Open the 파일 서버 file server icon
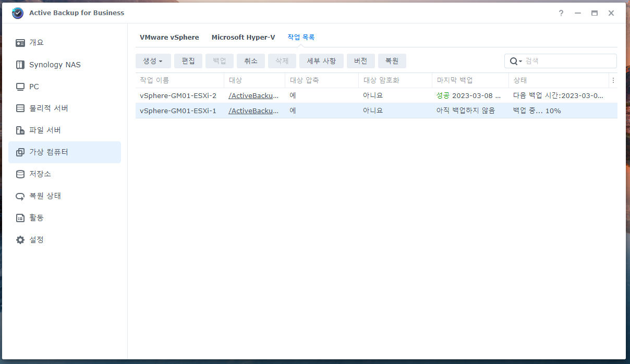This screenshot has width=630, height=364. tap(20, 130)
